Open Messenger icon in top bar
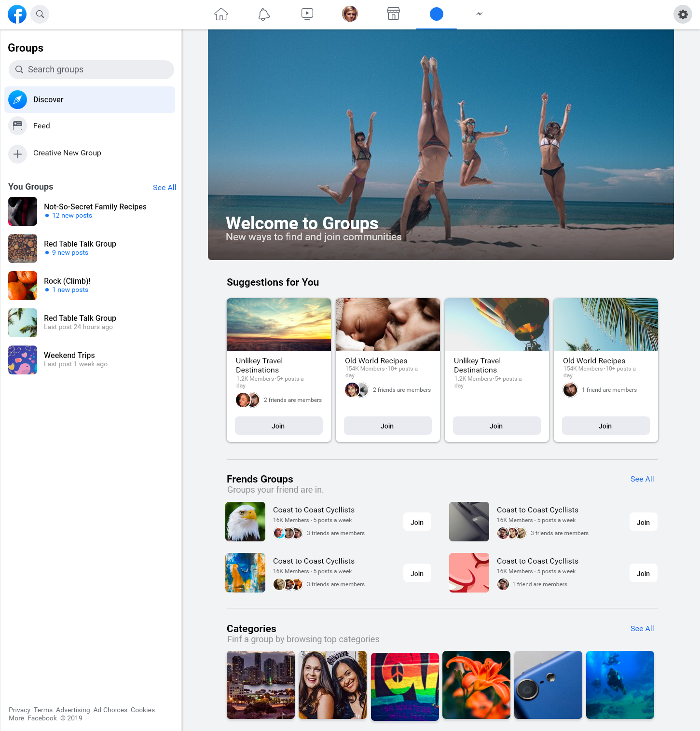The width and height of the screenshot is (700, 731). coord(479,14)
